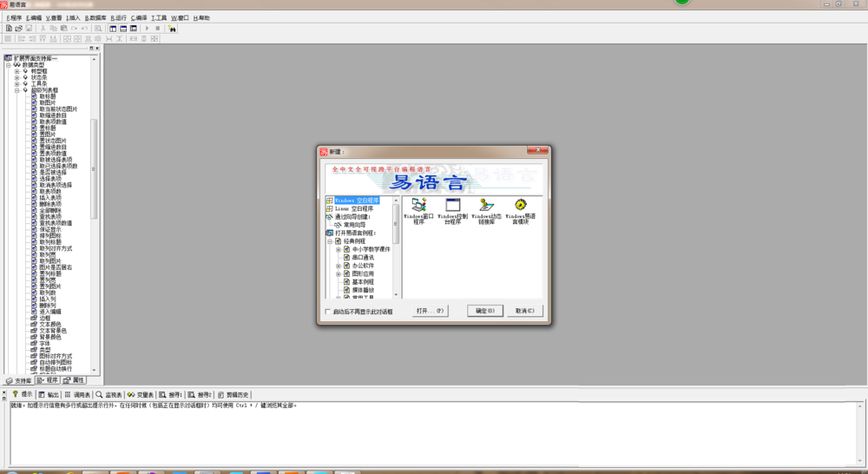Switch to the 属性 panel tab
The width and height of the screenshot is (868, 474).
[x=74, y=380]
